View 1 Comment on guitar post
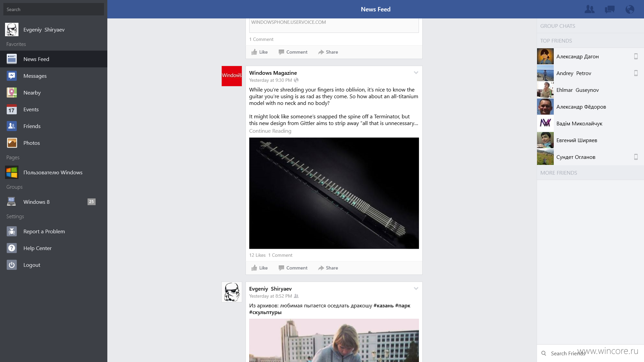This screenshot has width=644, height=362. tap(280, 255)
